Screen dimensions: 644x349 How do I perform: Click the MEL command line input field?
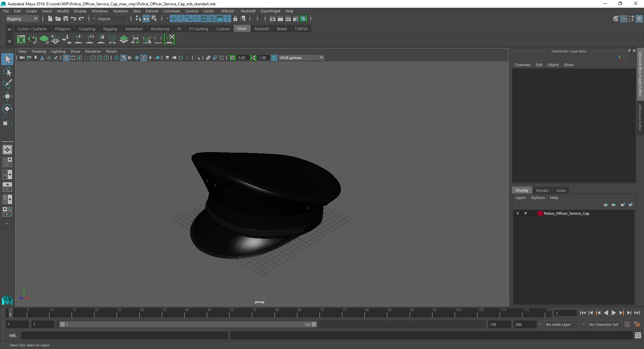[125, 335]
